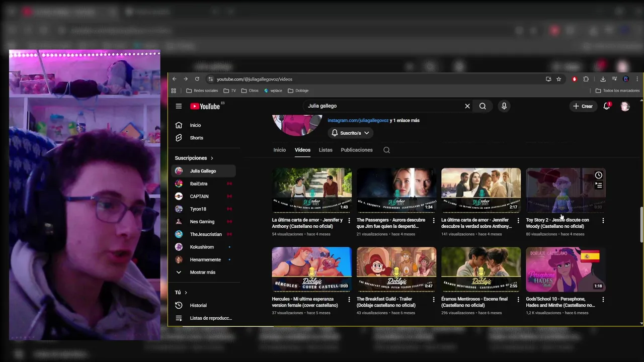Reload the page
This screenshot has width=644, height=362.
197,79
